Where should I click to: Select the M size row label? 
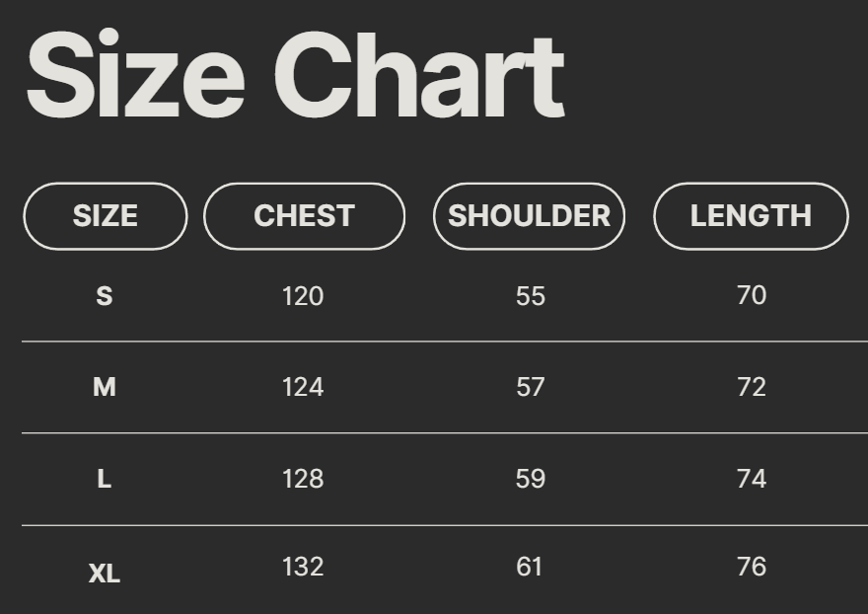coord(105,388)
